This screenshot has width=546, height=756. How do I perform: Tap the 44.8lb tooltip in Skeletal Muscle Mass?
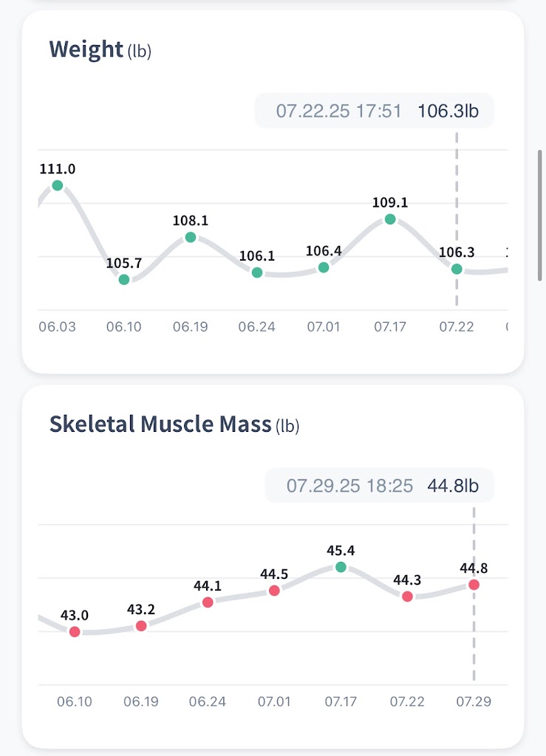(x=380, y=486)
